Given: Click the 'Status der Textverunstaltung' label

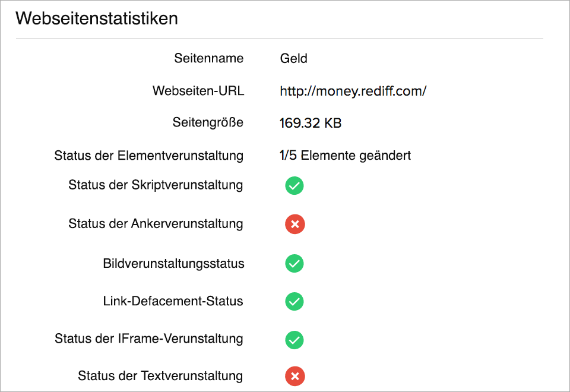Looking at the screenshot, I should (160, 375).
